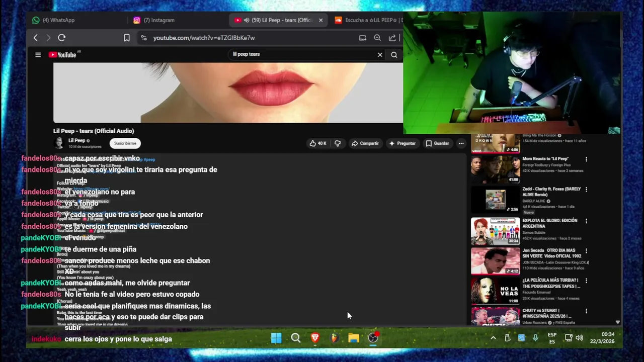The width and height of the screenshot is (644, 362).
Task: Open options for LA PELÍCULA MÁS TURBIA video
Action: pyautogui.click(x=586, y=281)
